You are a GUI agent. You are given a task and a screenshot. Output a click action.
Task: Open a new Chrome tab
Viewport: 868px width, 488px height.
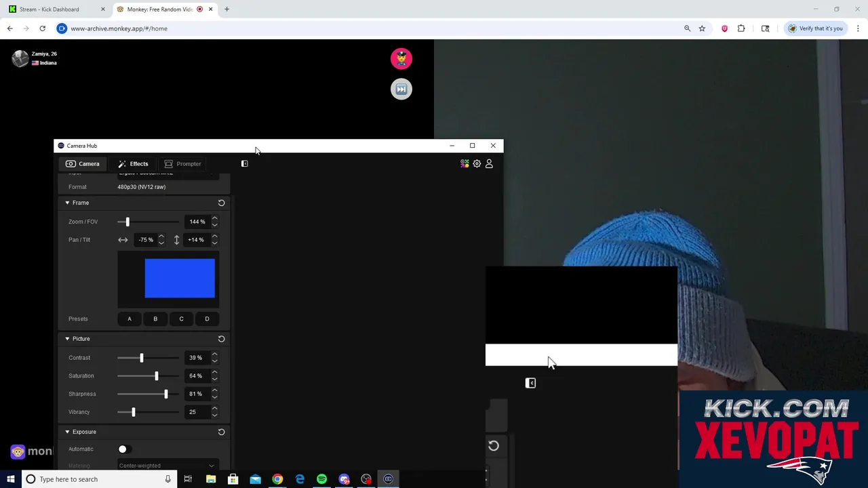[x=226, y=9]
